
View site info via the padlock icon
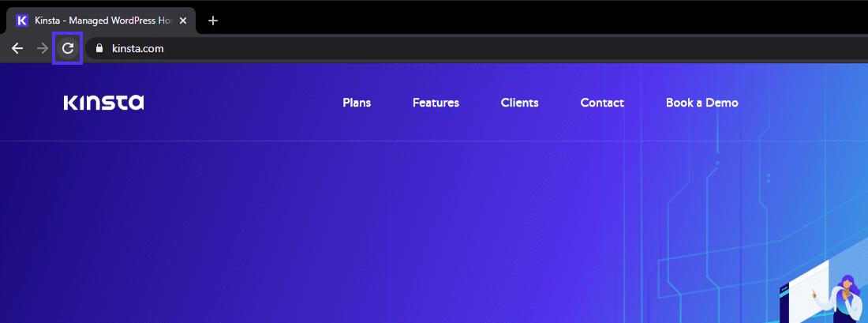(99, 48)
